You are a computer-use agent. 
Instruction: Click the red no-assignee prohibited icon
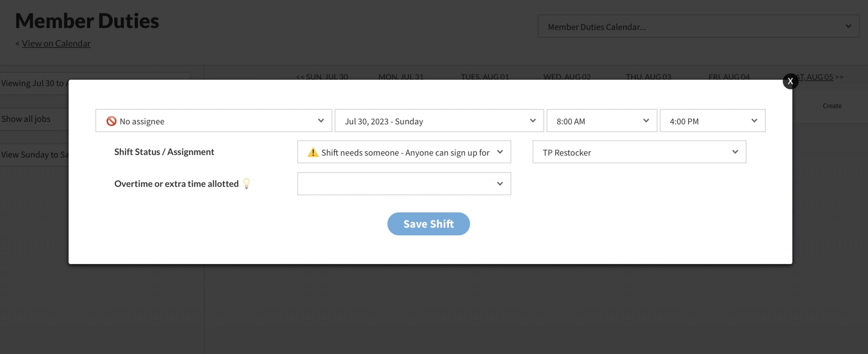tap(111, 121)
